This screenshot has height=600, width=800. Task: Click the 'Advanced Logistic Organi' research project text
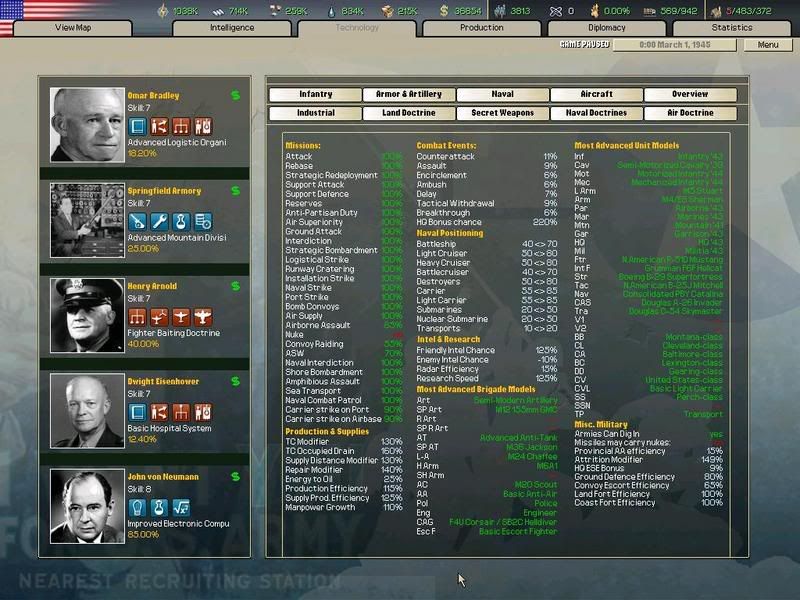(177, 143)
